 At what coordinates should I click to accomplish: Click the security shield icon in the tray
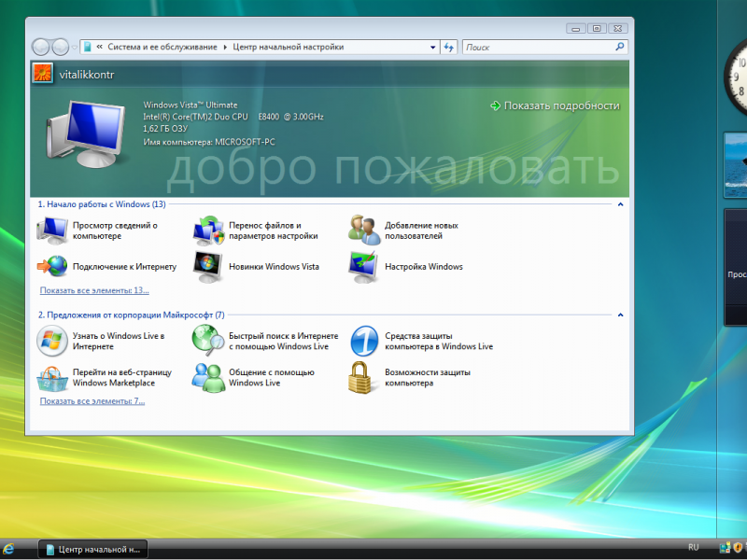point(738,548)
